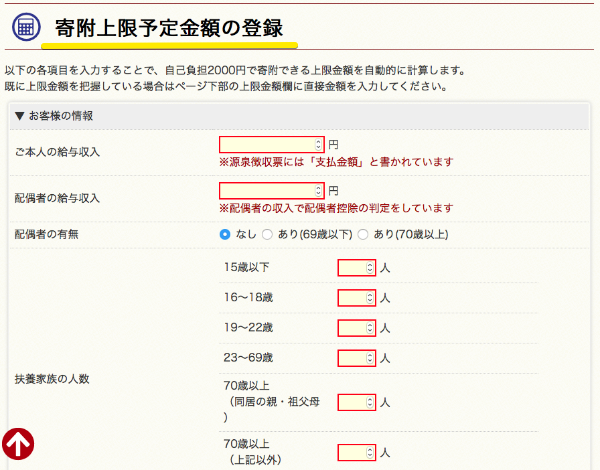Click the page heading 寄附上限予定金額の登録
The width and height of the screenshot is (600, 470).
[169, 28]
